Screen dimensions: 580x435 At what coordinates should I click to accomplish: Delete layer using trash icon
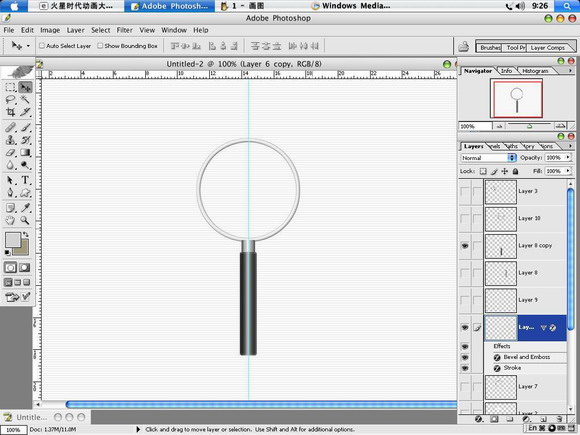click(x=559, y=419)
